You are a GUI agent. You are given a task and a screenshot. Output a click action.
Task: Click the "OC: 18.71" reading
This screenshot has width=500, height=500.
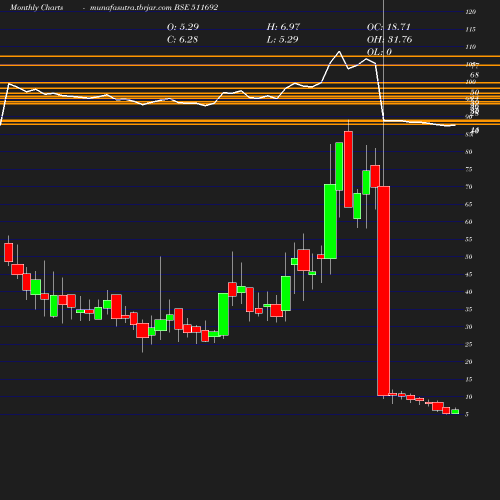click(x=388, y=27)
